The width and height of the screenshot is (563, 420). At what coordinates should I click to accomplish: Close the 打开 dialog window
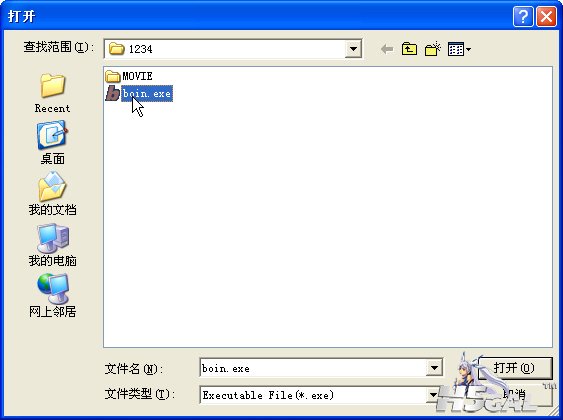point(546,16)
